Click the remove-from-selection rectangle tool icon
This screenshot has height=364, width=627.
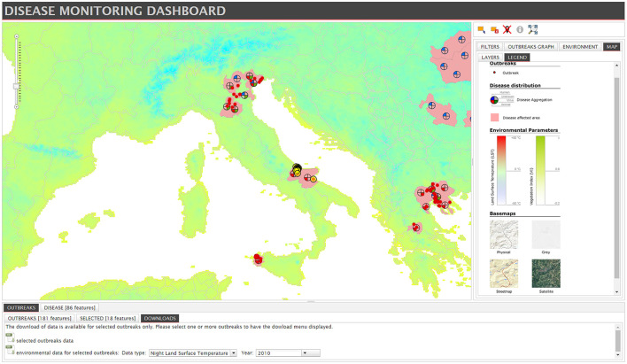[495, 29]
